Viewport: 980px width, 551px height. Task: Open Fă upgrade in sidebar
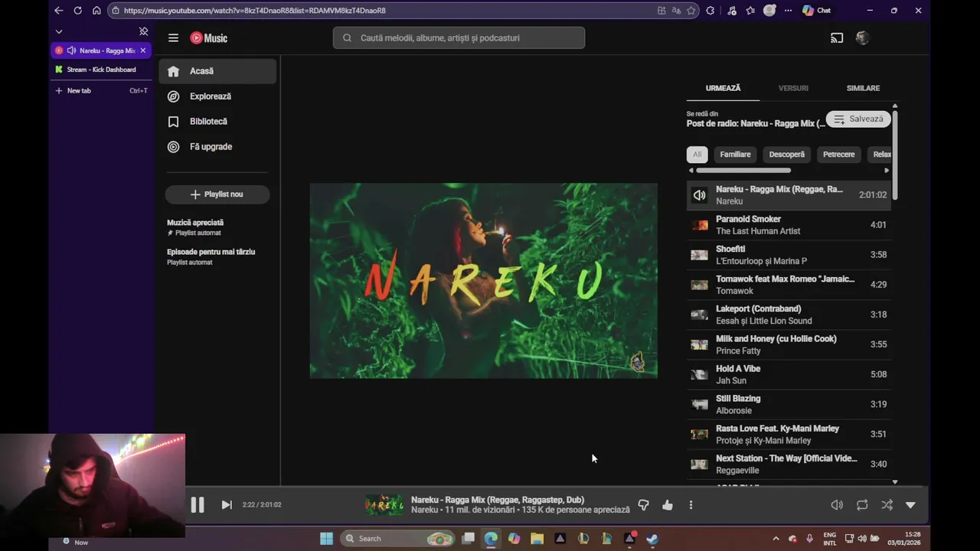[217, 147]
